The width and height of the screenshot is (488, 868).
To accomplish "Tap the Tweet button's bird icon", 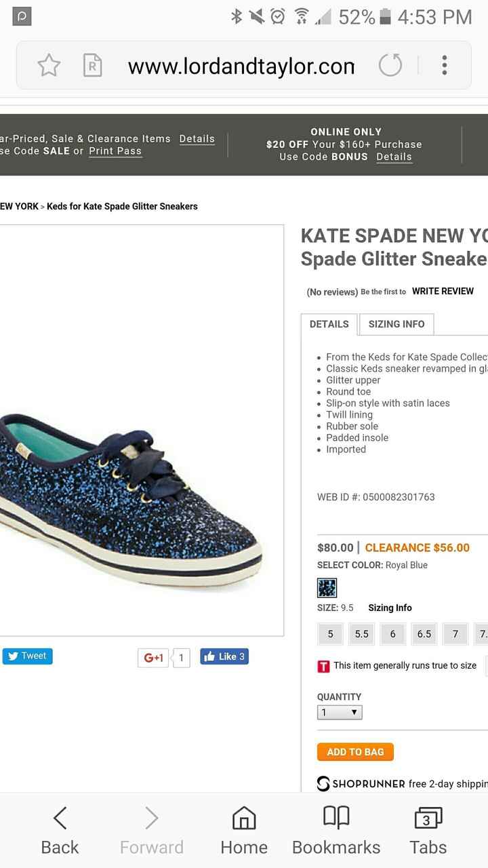I will click(x=12, y=656).
